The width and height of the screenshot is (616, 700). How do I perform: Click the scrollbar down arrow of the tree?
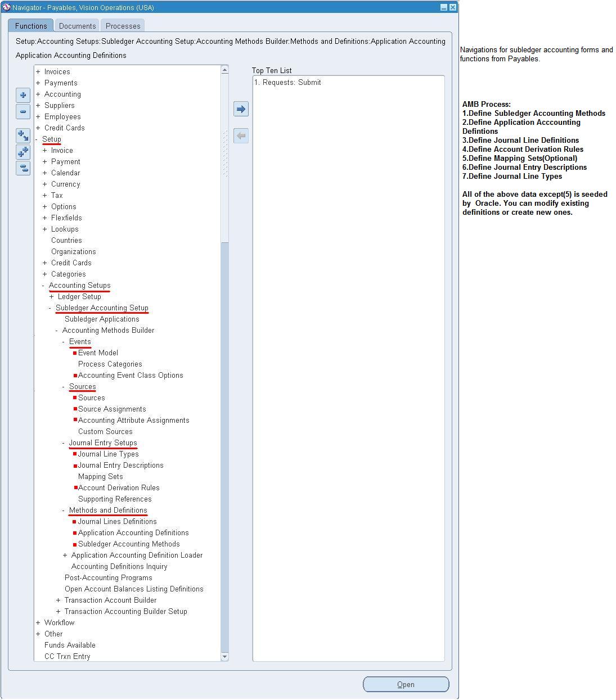[x=225, y=656]
